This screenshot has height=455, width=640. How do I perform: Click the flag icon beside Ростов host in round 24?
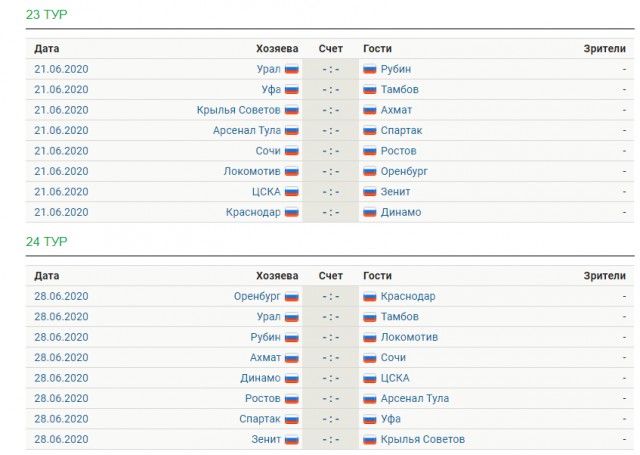(x=292, y=399)
